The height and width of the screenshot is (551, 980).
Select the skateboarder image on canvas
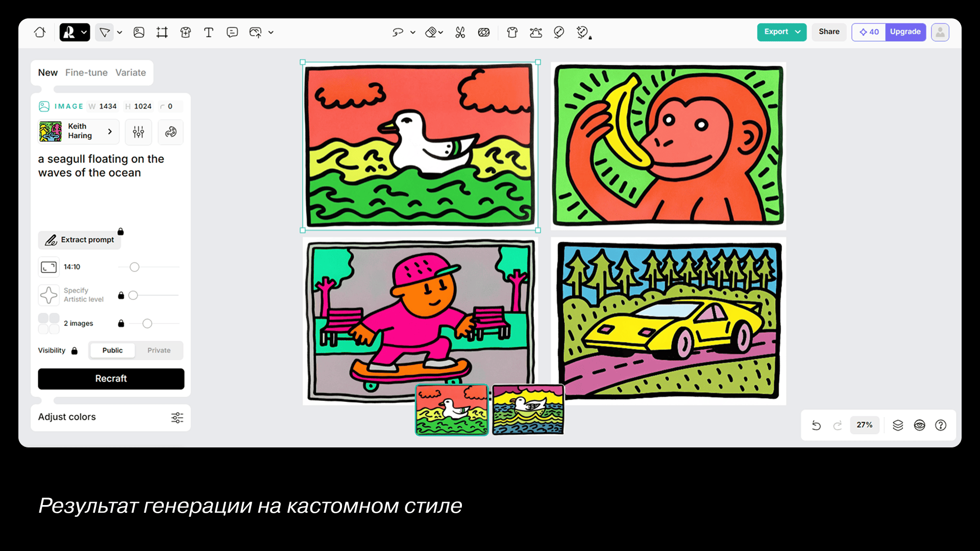pos(420,320)
